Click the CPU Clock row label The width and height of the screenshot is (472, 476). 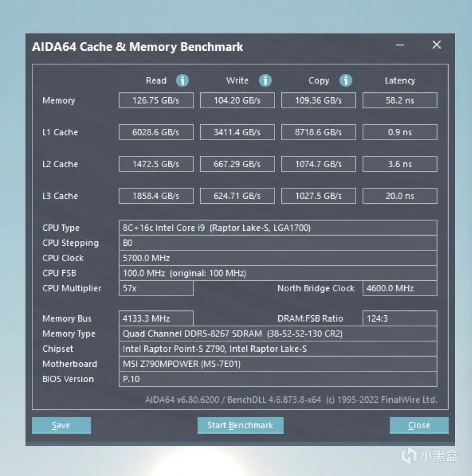click(63, 258)
